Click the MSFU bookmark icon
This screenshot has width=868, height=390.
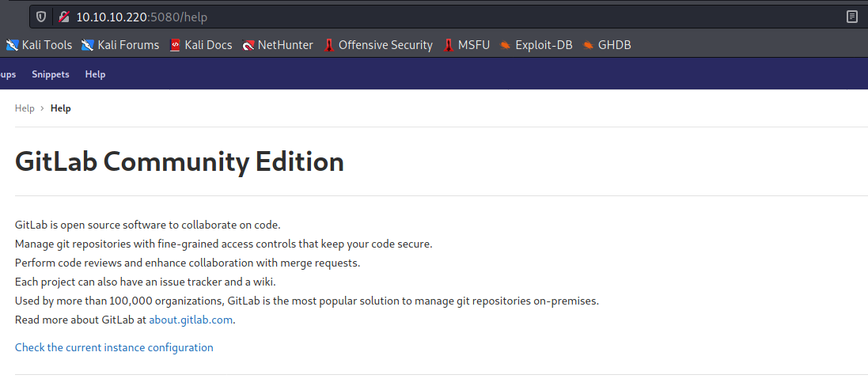[449, 45]
